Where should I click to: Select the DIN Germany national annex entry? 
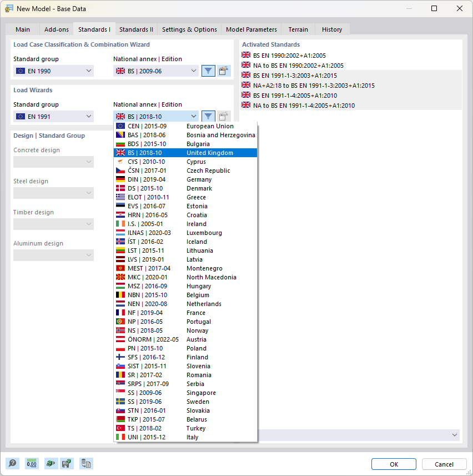(x=167, y=179)
